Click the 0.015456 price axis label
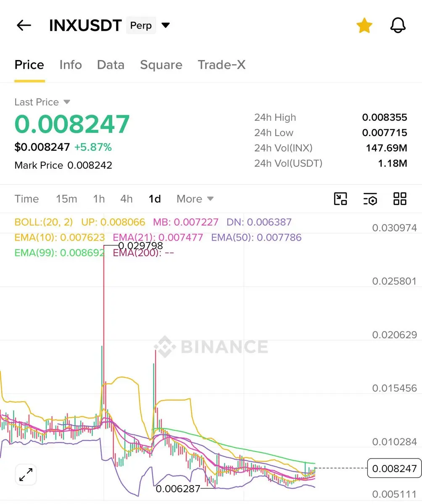This screenshot has height=504, width=422. click(x=395, y=388)
